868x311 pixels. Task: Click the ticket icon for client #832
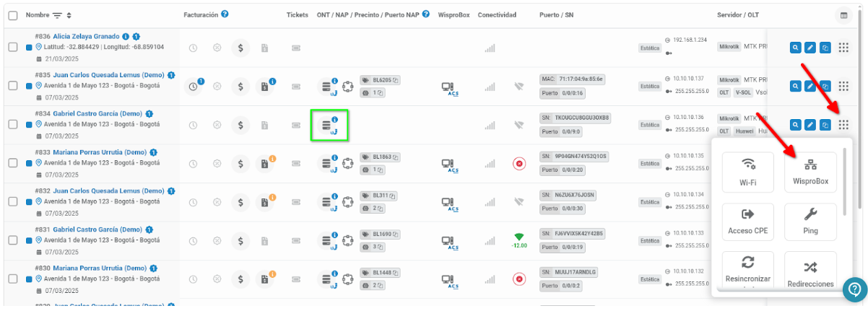(295, 203)
